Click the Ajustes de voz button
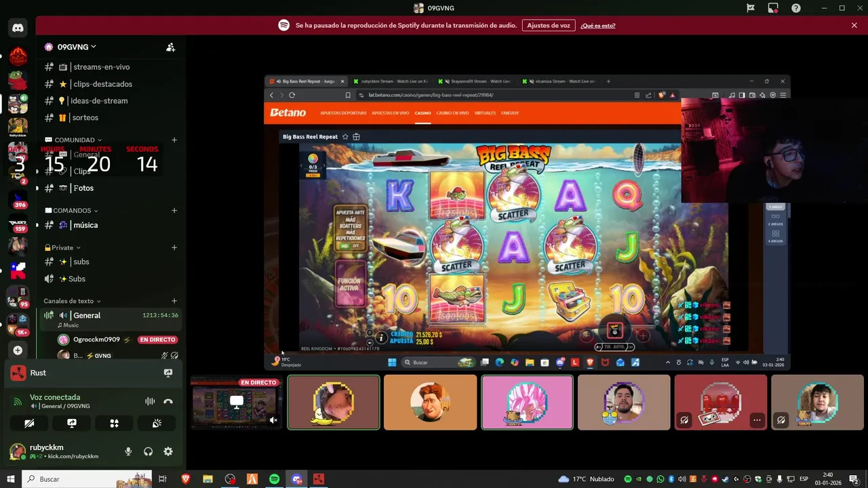The width and height of the screenshot is (868, 488). tap(549, 25)
